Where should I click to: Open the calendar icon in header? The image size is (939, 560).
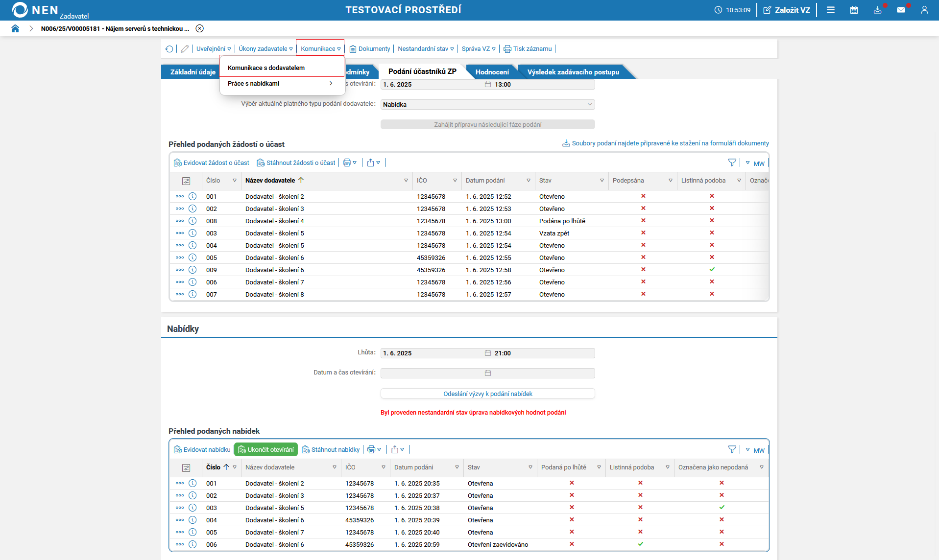pyautogui.click(x=854, y=10)
